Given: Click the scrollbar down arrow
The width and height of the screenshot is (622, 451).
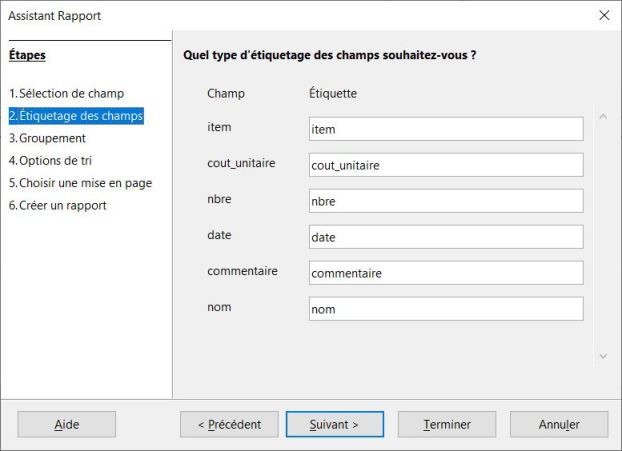Looking at the screenshot, I should (602, 355).
